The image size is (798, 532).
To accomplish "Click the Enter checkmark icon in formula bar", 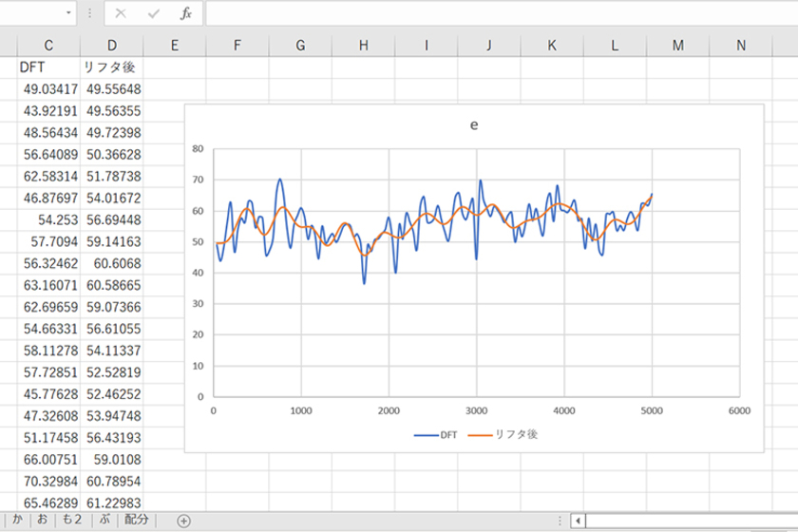I will pos(153,13).
